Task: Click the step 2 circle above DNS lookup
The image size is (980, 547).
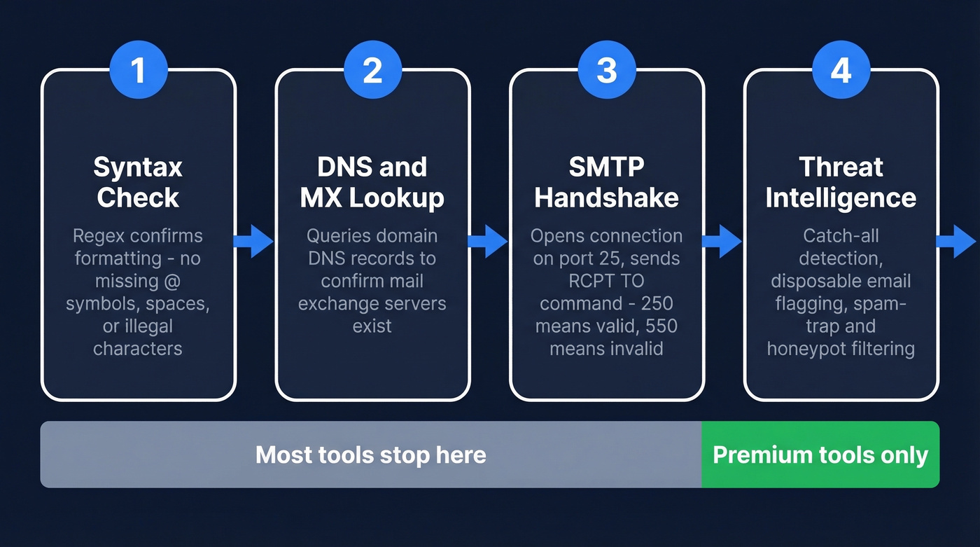Action: (x=372, y=70)
